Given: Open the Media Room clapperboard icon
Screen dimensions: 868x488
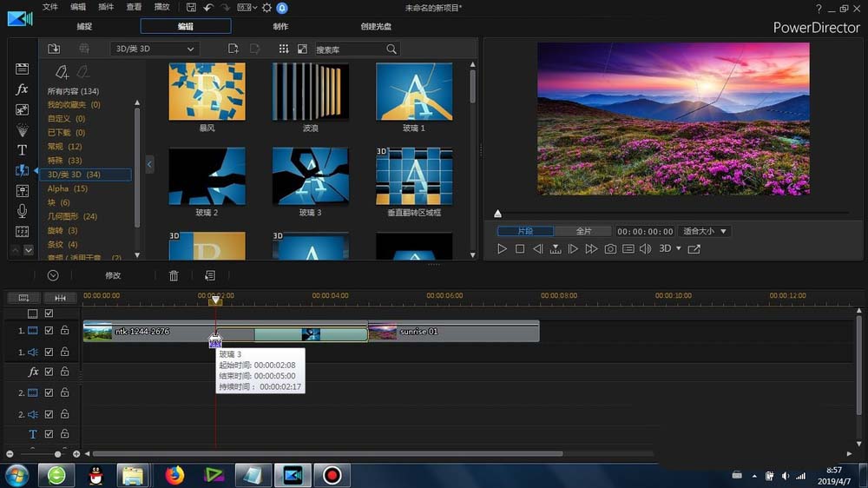Looking at the screenshot, I should pyautogui.click(x=23, y=69).
